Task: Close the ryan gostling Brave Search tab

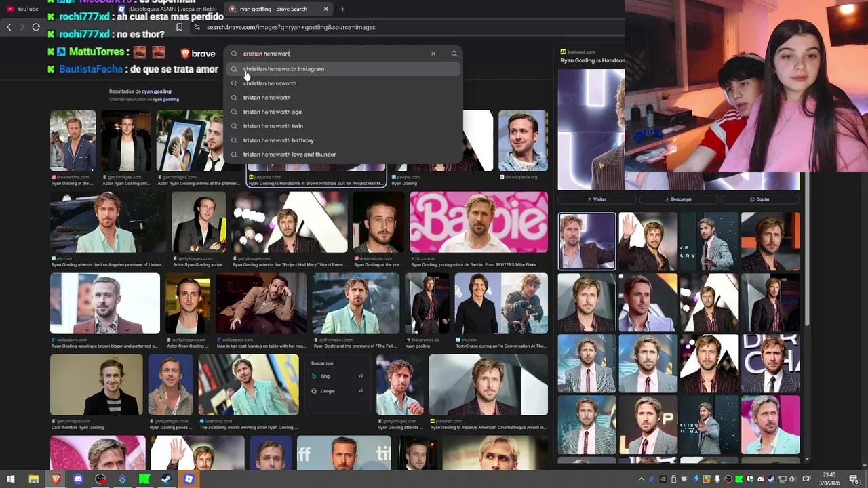Action: click(325, 9)
